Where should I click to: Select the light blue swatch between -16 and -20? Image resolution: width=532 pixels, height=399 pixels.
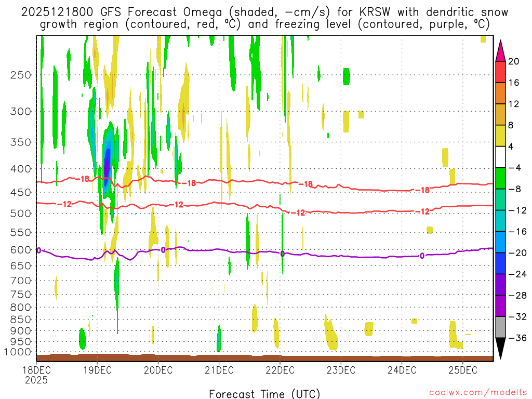point(500,242)
